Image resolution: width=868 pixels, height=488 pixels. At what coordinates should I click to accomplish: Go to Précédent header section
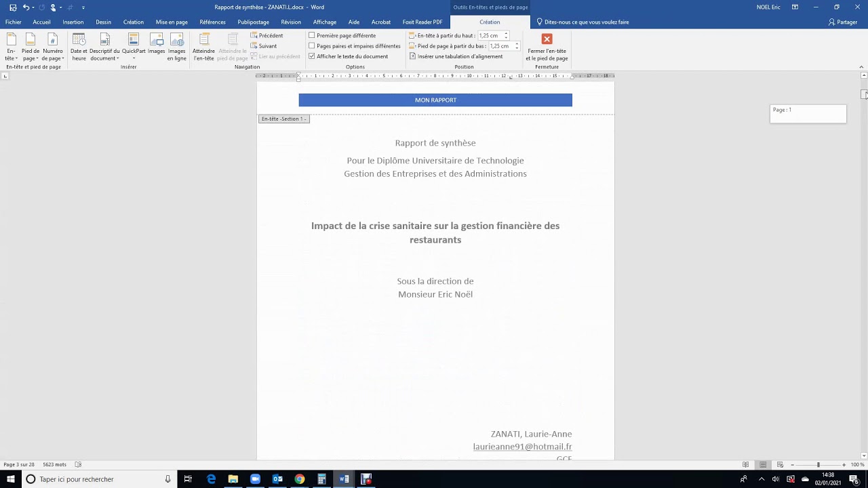pos(267,35)
